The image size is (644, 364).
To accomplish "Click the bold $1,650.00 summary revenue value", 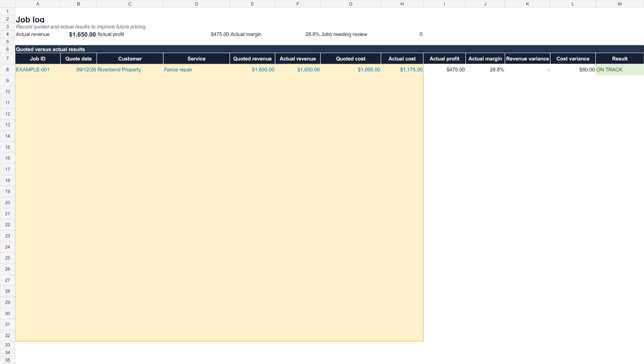I will click(x=82, y=34).
